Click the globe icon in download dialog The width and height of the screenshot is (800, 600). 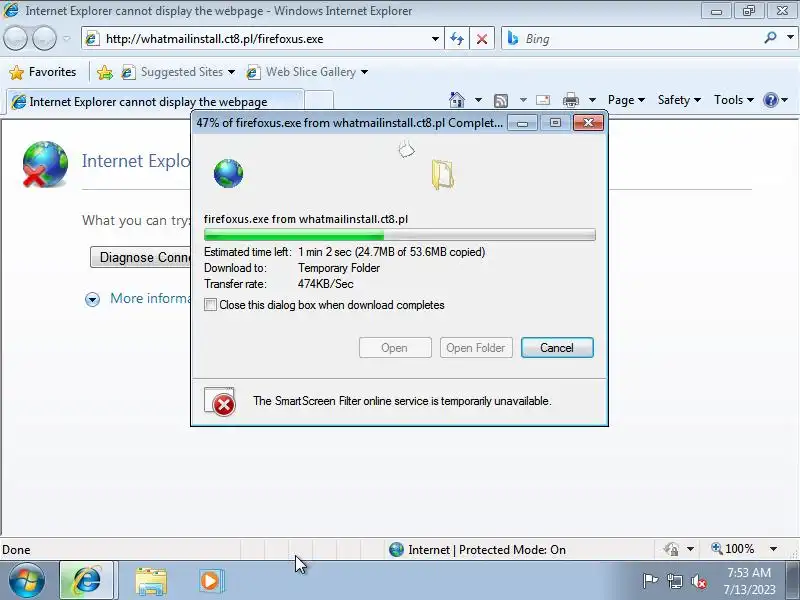click(228, 173)
